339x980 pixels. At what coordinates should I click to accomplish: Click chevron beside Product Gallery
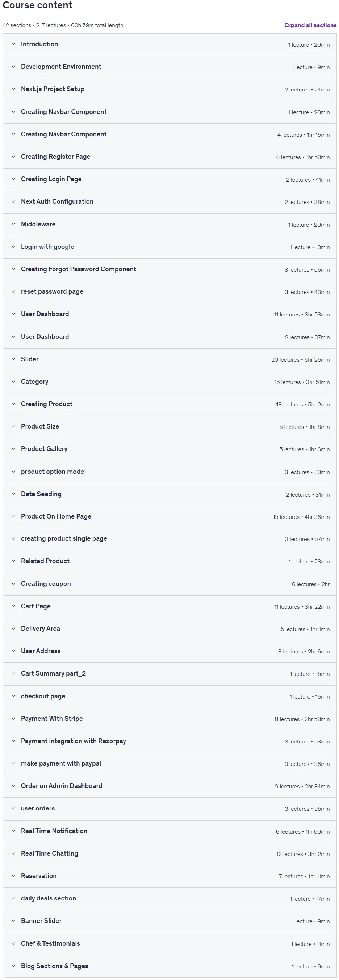tap(13, 449)
